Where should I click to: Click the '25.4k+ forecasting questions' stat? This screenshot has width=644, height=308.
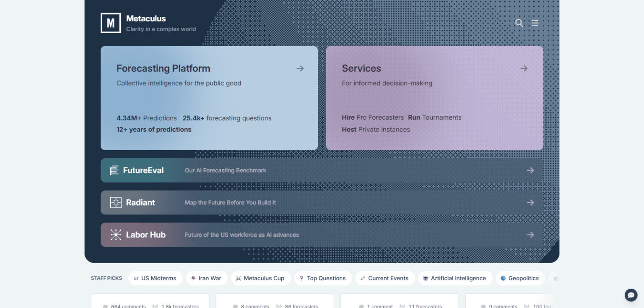click(227, 118)
